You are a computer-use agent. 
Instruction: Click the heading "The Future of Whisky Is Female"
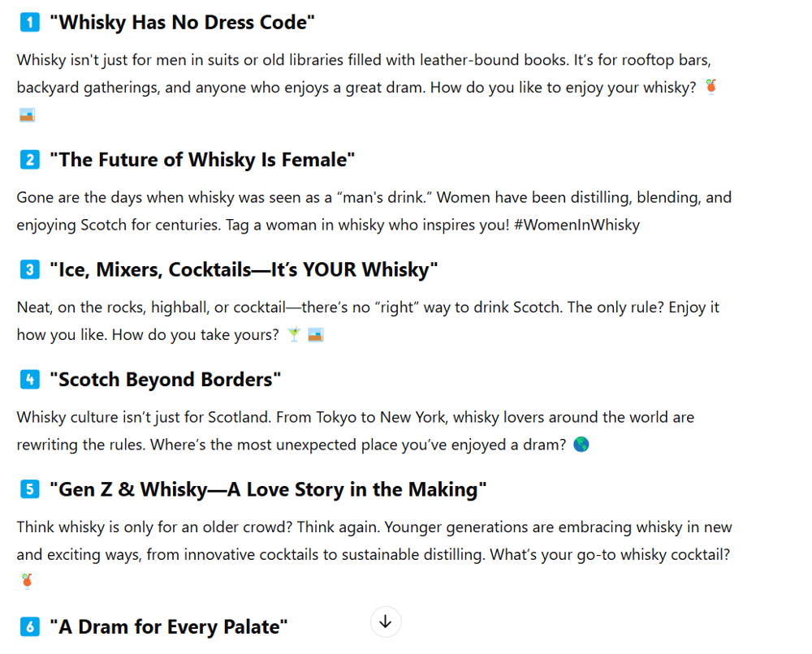202,159
